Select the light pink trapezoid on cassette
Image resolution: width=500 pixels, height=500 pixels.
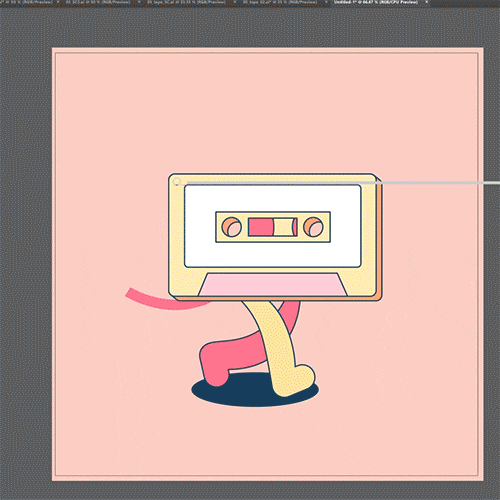click(x=273, y=284)
